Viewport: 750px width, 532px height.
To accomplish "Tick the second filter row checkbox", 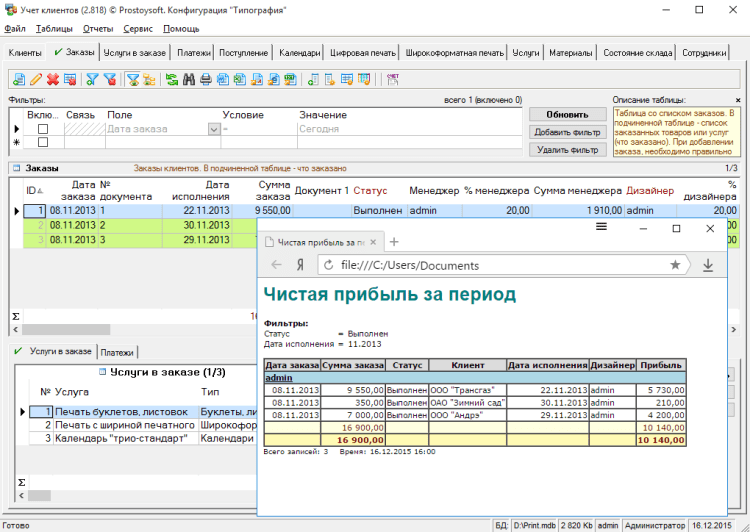I will 42,143.
